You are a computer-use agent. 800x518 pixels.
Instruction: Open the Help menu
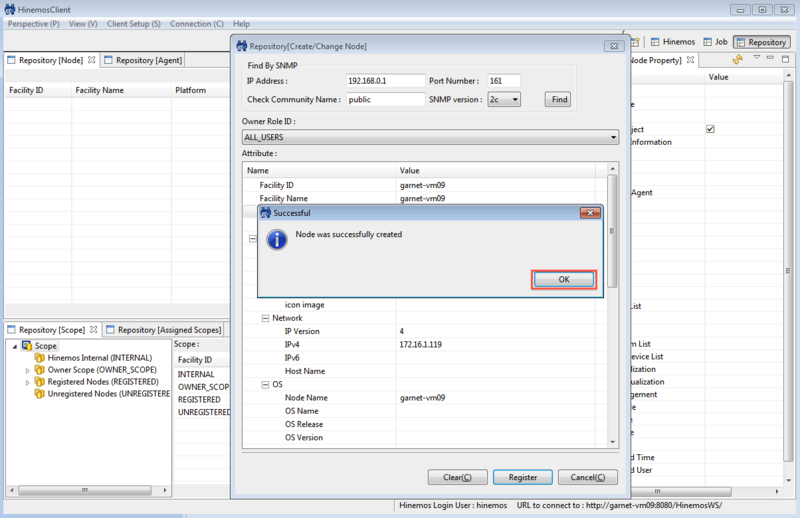pyautogui.click(x=241, y=24)
